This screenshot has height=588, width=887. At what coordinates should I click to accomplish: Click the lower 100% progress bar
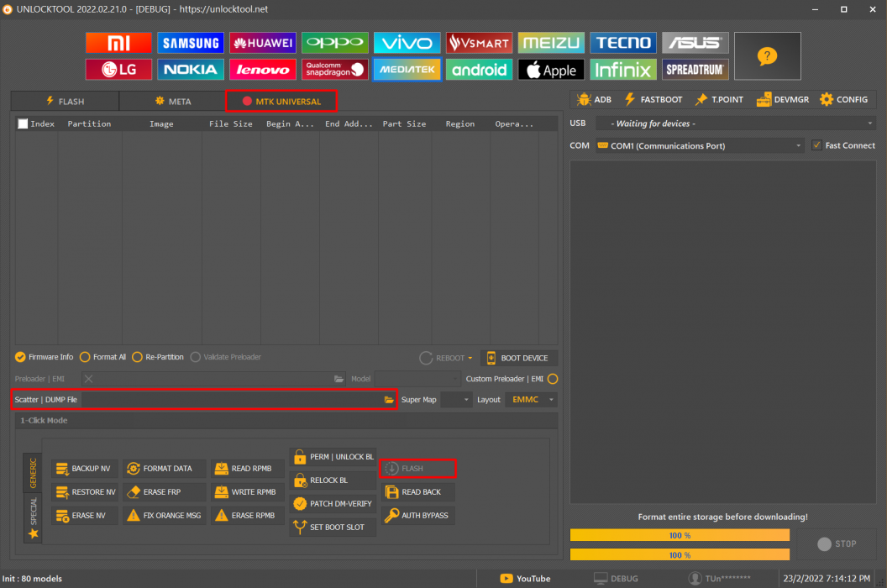click(x=680, y=554)
